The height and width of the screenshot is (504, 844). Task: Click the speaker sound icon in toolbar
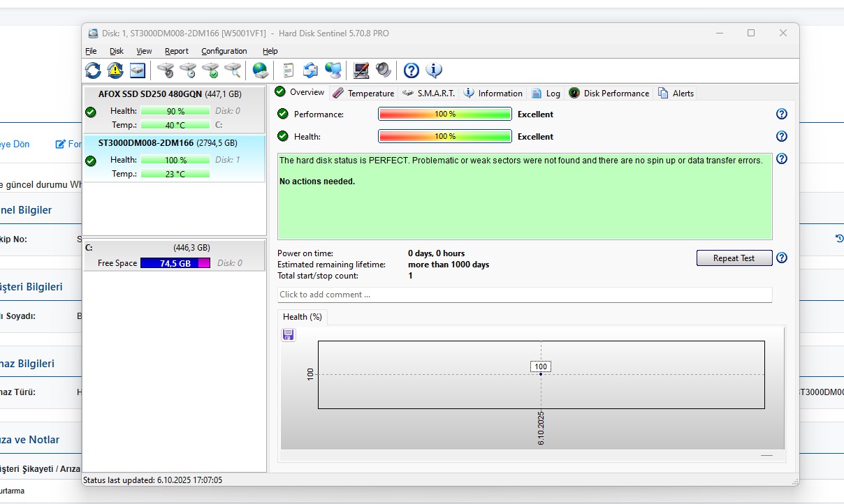[383, 70]
